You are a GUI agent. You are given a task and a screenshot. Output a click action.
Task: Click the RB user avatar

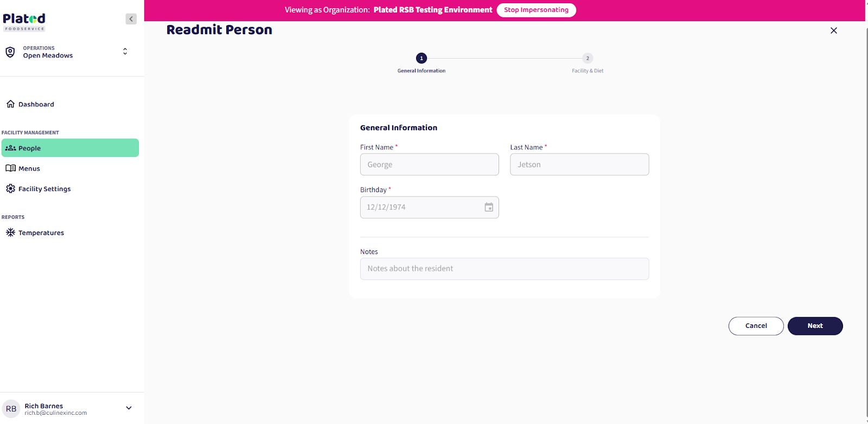[x=11, y=409]
